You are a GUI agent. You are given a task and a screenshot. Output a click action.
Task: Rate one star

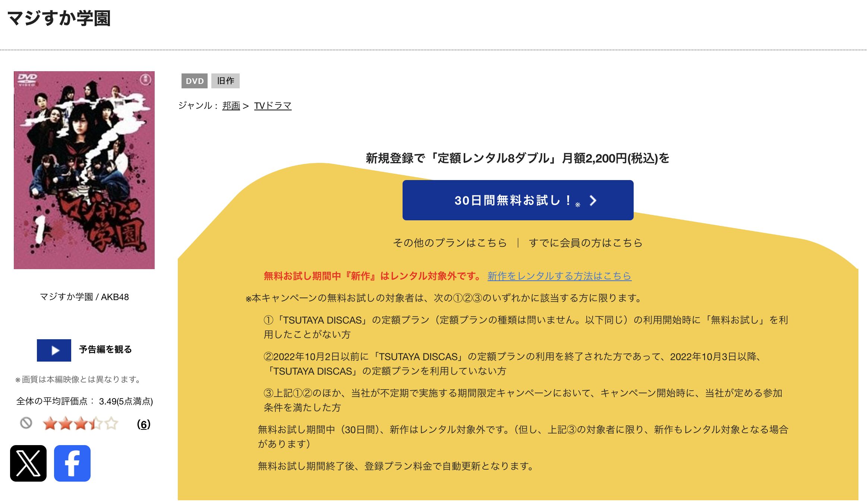tap(50, 424)
